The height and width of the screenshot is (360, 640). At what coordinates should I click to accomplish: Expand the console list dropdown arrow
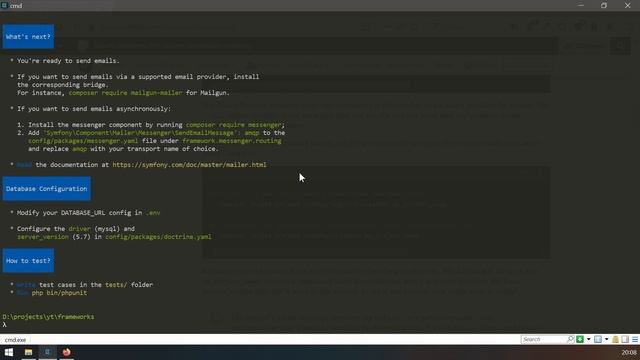[607, 339]
